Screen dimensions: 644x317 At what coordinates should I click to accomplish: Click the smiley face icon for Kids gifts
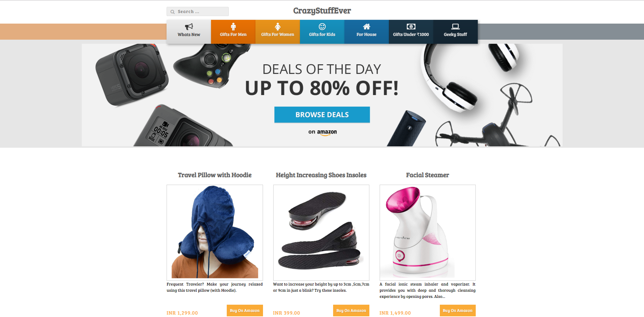point(322,27)
